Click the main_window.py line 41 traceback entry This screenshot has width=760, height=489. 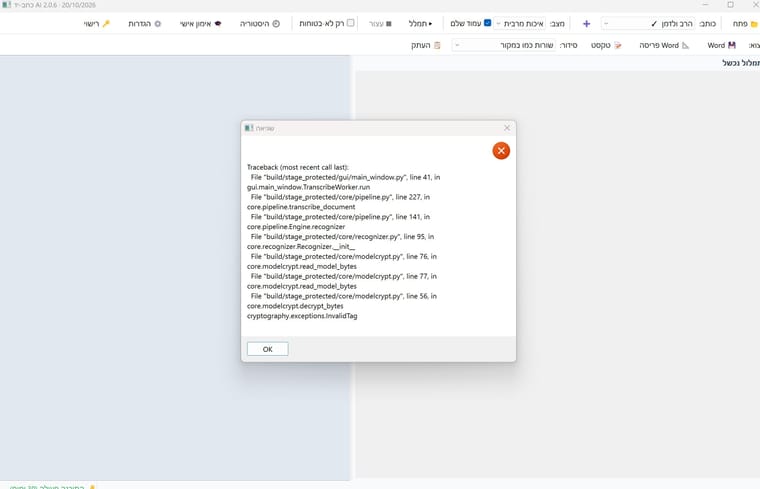346,177
